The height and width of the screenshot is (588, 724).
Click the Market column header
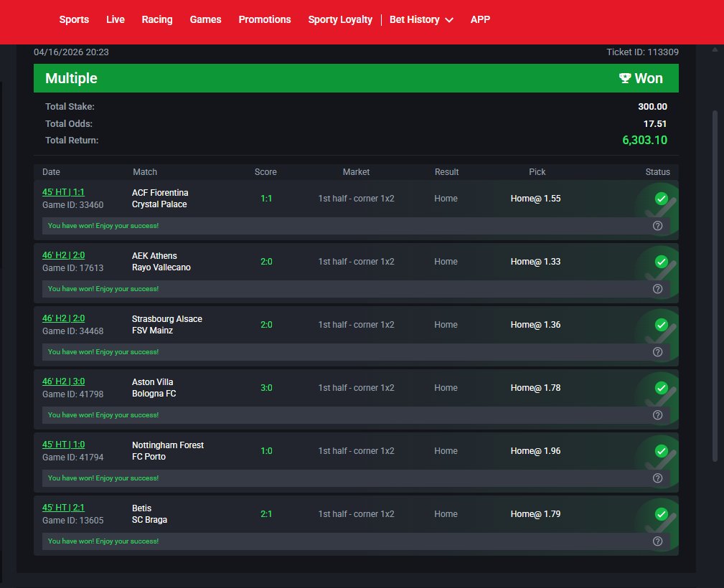point(356,172)
